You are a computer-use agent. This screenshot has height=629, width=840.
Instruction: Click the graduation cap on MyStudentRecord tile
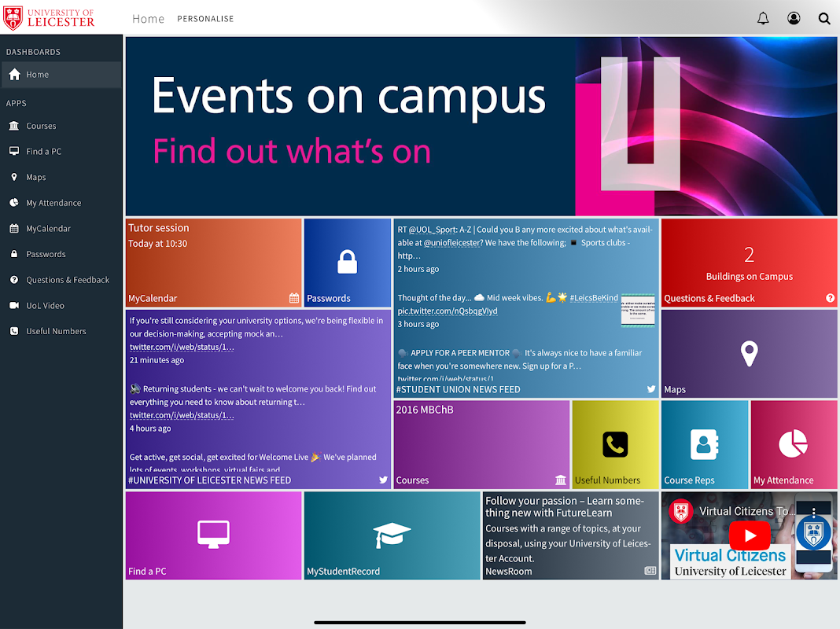click(392, 535)
